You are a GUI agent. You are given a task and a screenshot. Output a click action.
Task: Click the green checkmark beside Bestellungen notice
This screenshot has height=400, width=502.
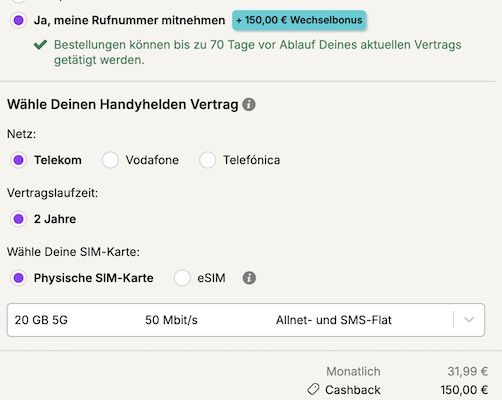coord(40,44)
